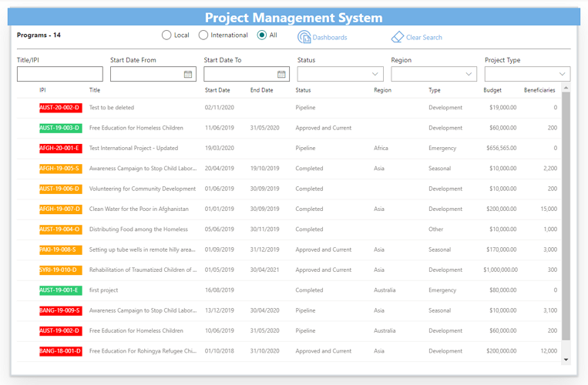
Task: Focus the Start Date From field
Action: click(153, 74)
